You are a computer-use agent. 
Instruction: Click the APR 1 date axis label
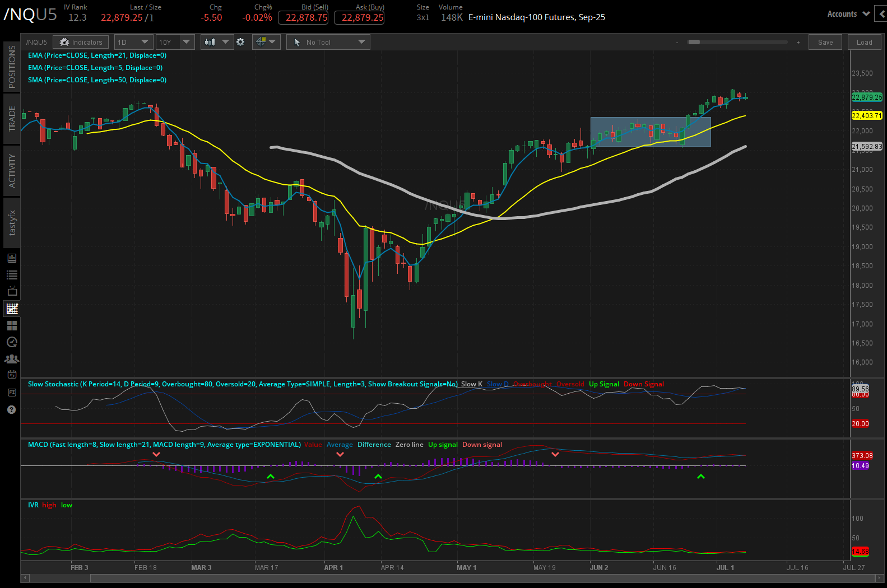[333, 568]
